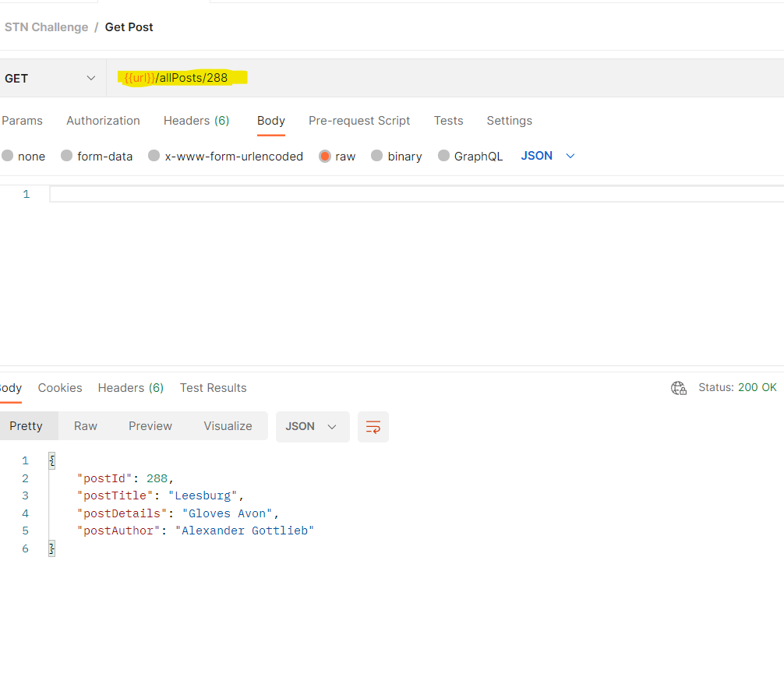Viewport: 784px width, 684px height.
Task: Select the request Body tab
Action: tap(271, 121)
